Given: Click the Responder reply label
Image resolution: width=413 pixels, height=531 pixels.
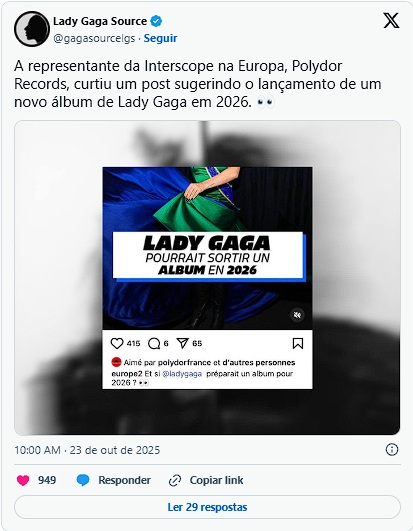Looking at the screenshot, I should (x=124, y=480).
